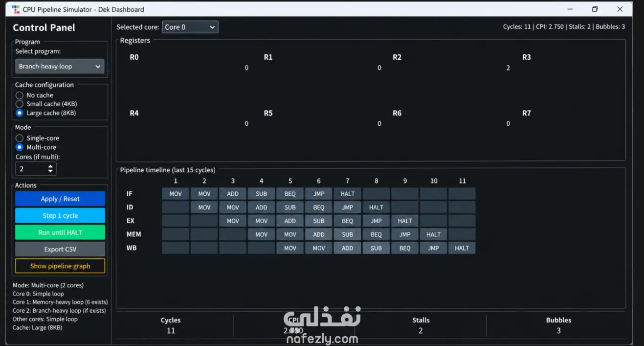Select the No cache option
The image size is (644, 346).
(x=20, y=95)
